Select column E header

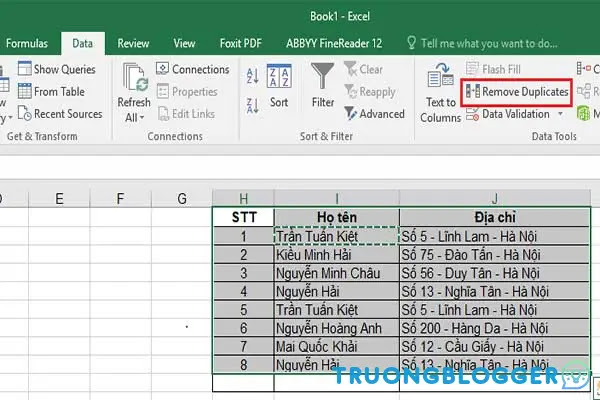click(x=59, y=199)
